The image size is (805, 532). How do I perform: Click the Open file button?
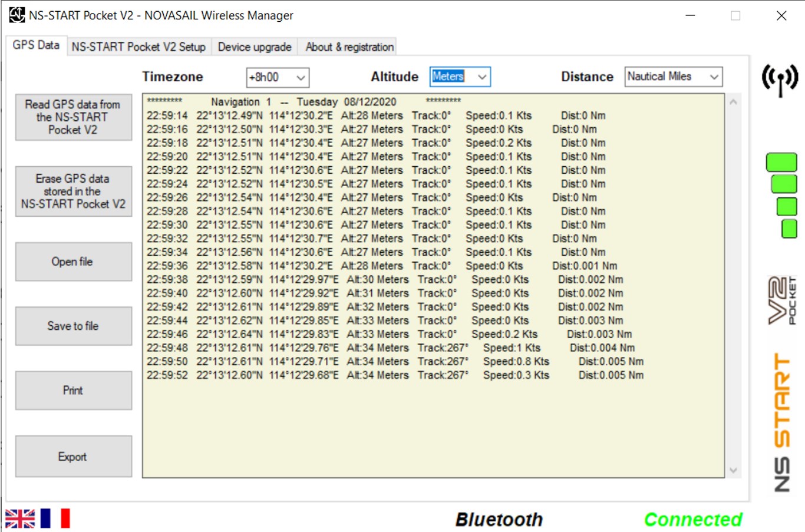pos(74,262)
